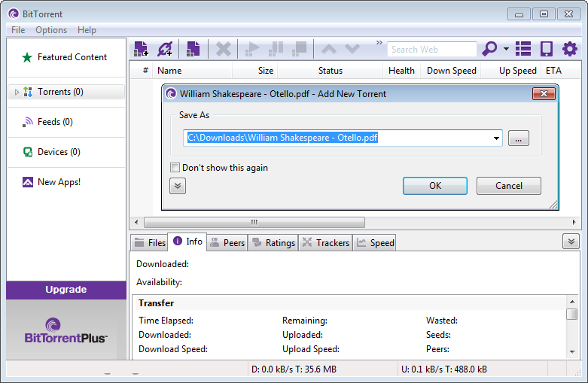The image size is (588, 383).
Task: Switch to the Peers tab
Action: pyautogui.click(x=227, y=243)
